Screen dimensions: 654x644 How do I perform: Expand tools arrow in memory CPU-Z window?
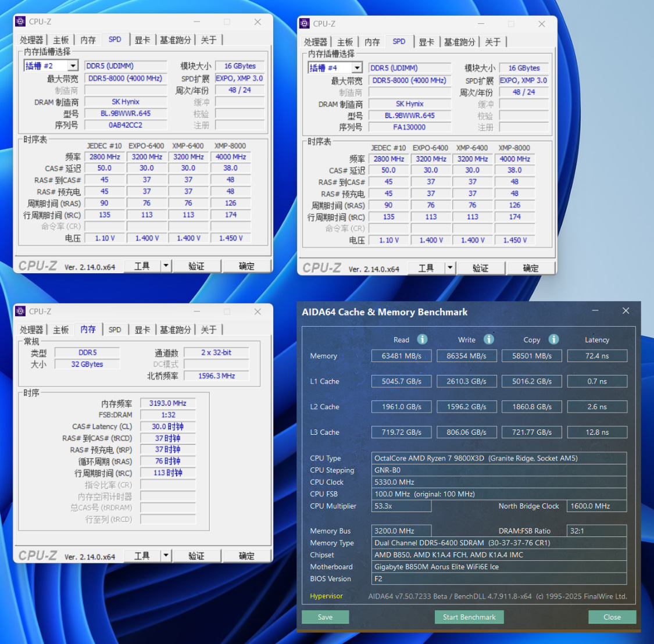pos(166,556)
